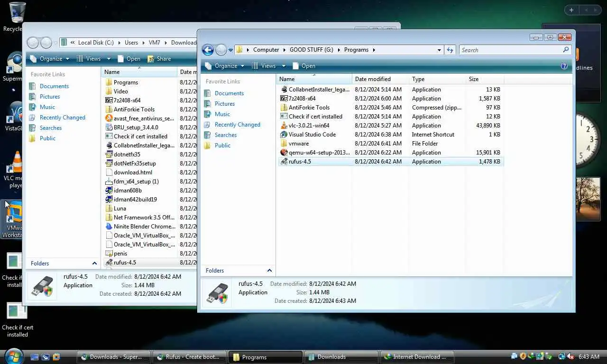This screenshot has width=607, height=364.
Task: Click Users breadcrumb in Downloads address bar
Action: tap(131, 43)
